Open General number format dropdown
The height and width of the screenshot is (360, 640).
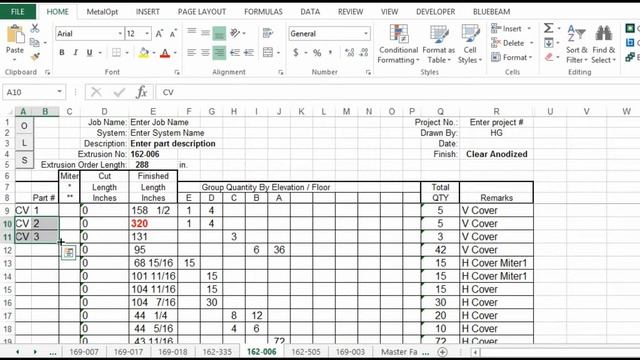(366, 33)
